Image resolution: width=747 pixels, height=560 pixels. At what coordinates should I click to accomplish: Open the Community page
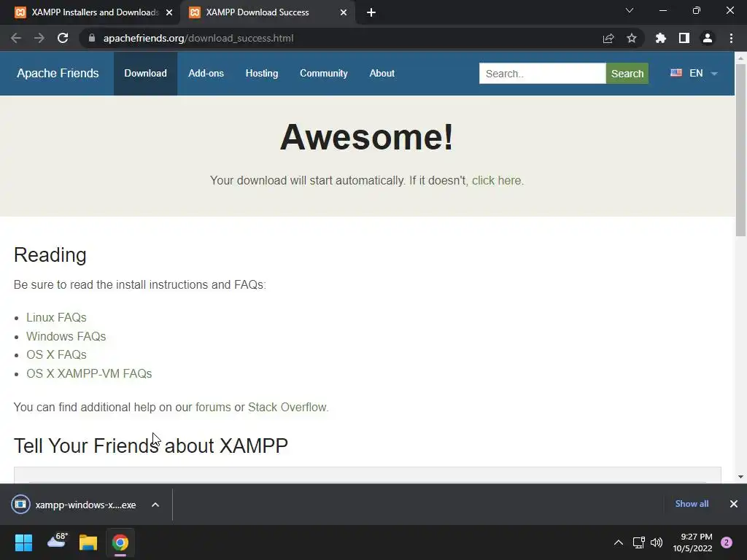point(323,74)
